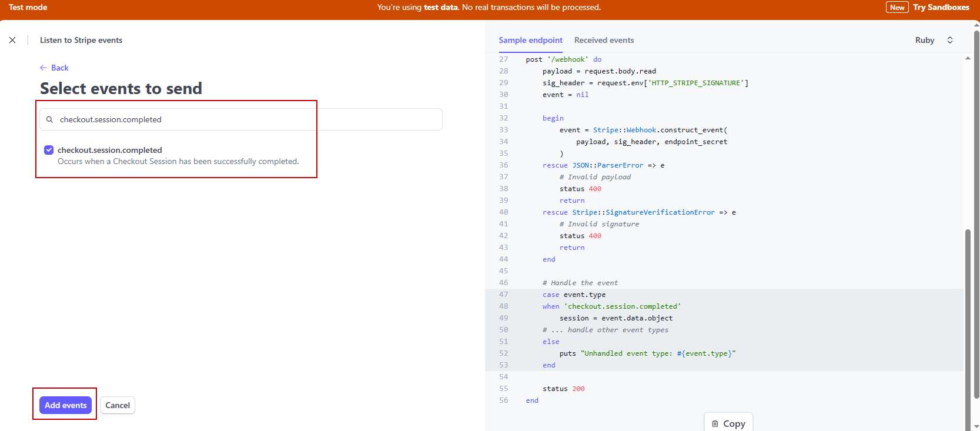Click code line with 'checkout.session.completed' string
Viewport: 980px width, 431px height.
611,306
